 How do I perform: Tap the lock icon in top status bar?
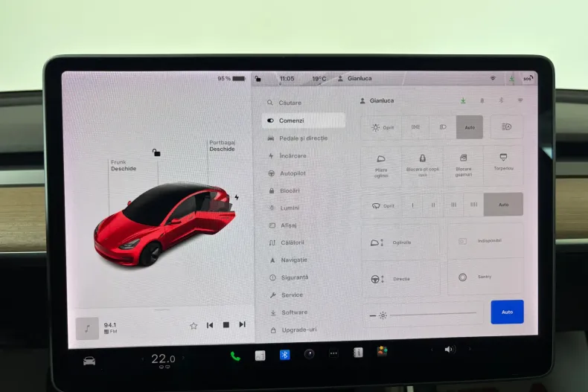pyautogui.click(x=258, y=79)
